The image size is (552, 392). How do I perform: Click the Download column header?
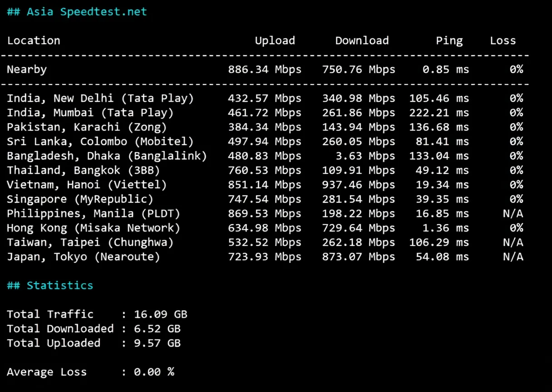click(x=362, y=40)
